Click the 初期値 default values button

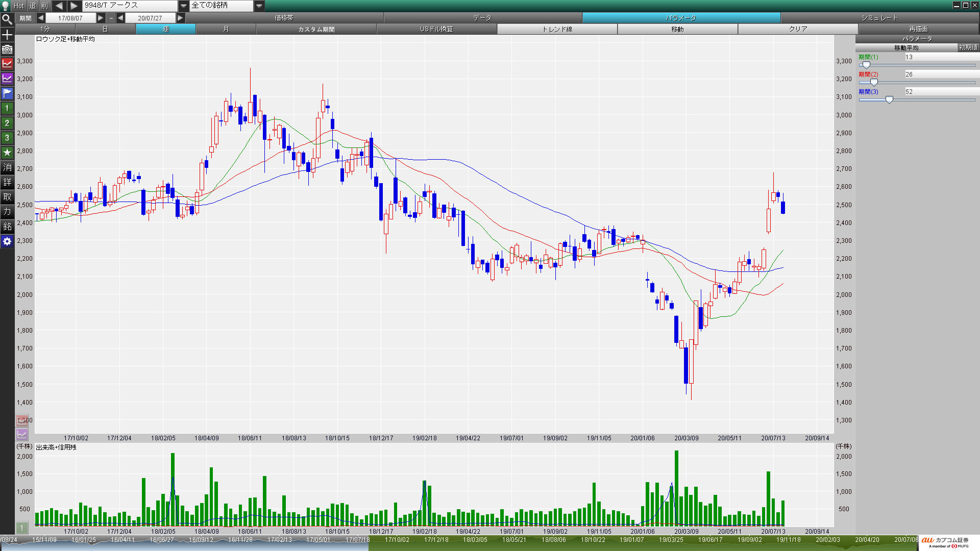tap(968, 47)
